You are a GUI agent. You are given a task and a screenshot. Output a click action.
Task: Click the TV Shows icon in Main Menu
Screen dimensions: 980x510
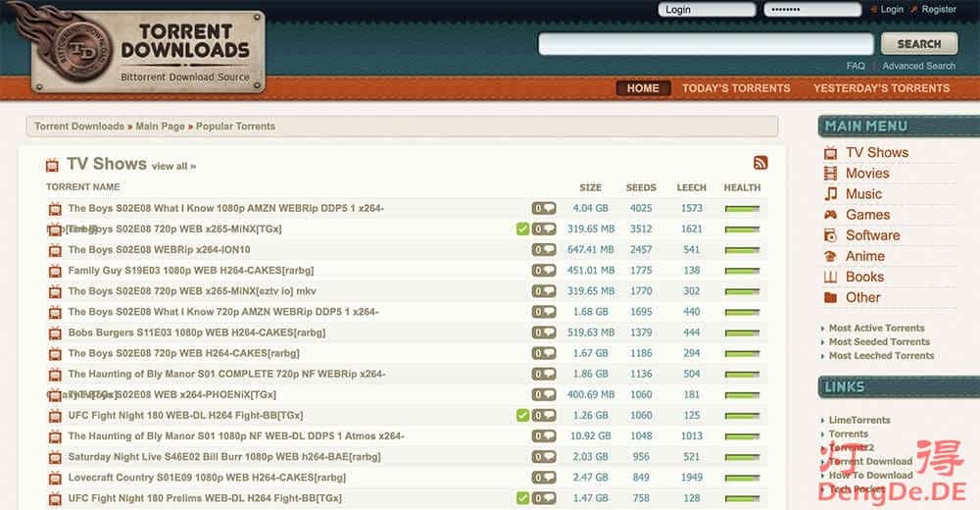coord(830,153)
